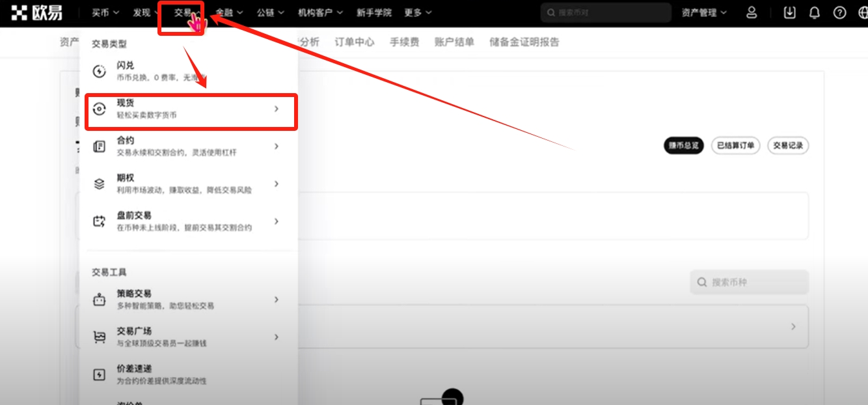
Task: Click the 搜索币种 search field
Action: [x=749, y=283]
